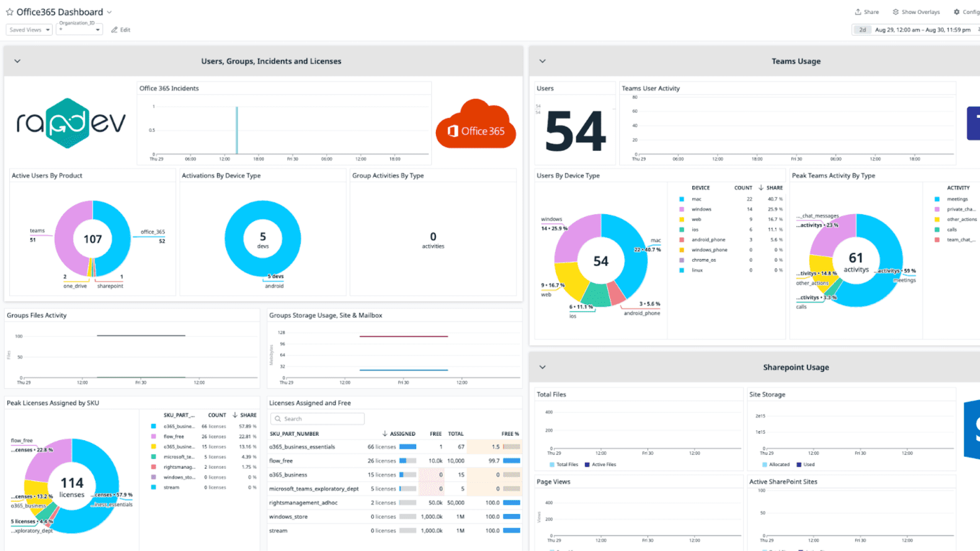Click the flow_free legend swatch in Peak Licenses
Viewport: 980px width, 551px height.
pyautogui.click(x=153, y=437)
